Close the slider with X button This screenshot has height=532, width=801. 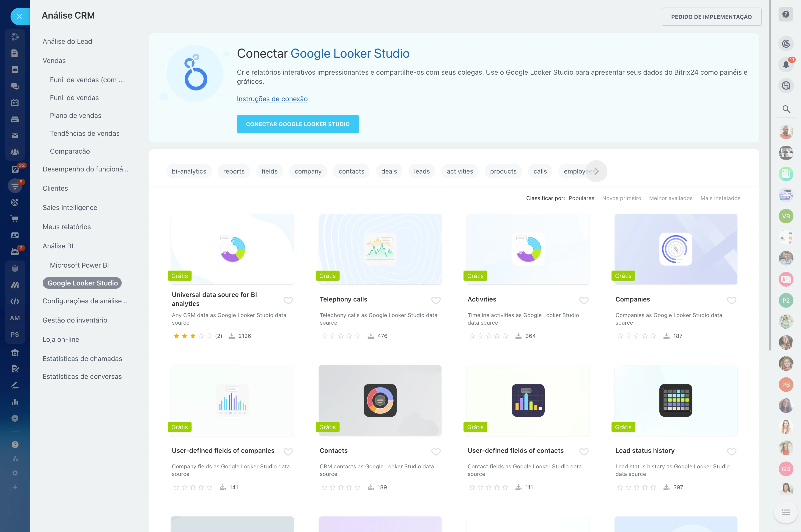[x=20, y=17]
